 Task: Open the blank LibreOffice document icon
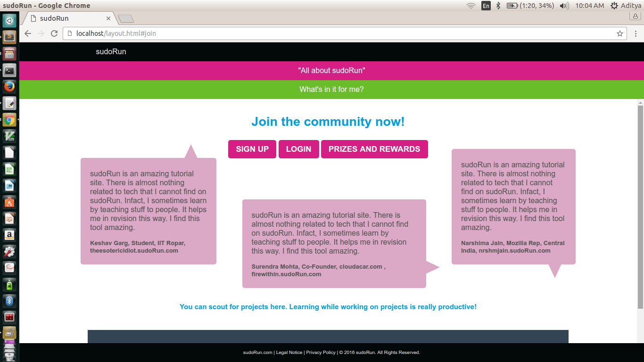coord(9,153)
